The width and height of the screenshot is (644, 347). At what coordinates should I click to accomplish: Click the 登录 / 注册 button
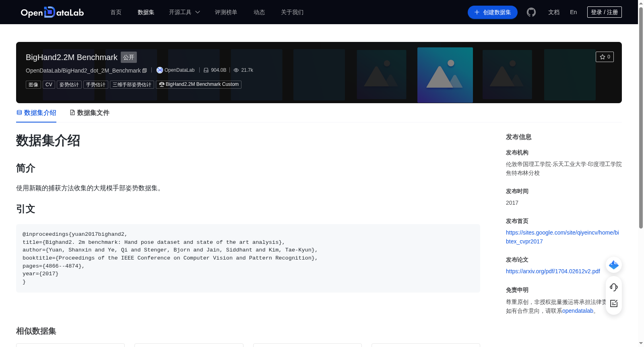605,12
